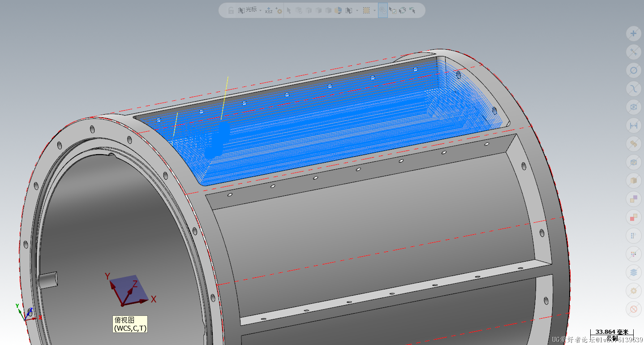The width and height of the screenshot is (644, 345).
Task: Click the dashed-rectangle arrow selection icon
Action: pyautogui.click(x=349, y=10)
